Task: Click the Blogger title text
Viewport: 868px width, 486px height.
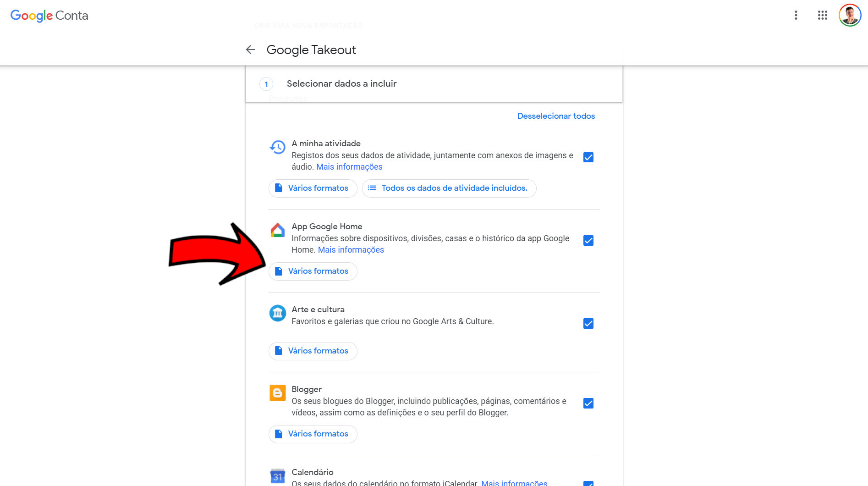Action: (307, 389)
